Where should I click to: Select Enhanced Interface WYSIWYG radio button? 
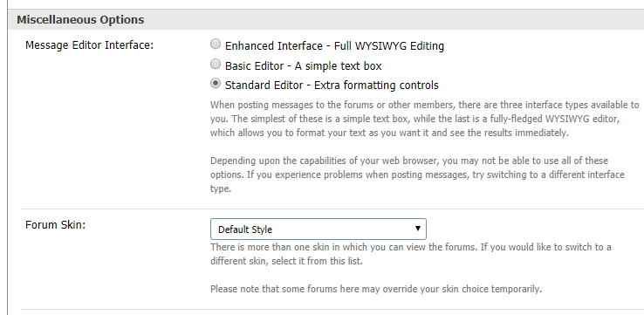[x=216, y=44]
